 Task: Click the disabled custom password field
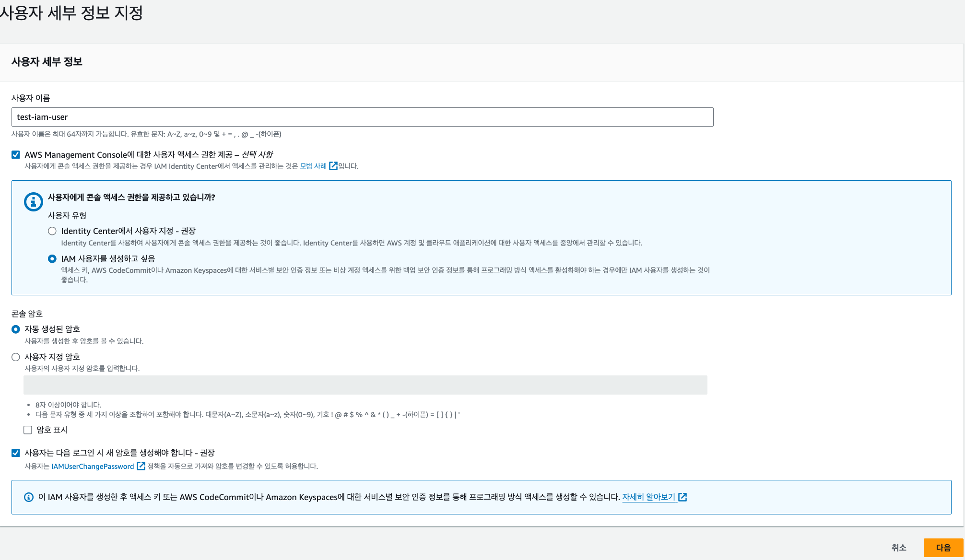click(365, 385)
